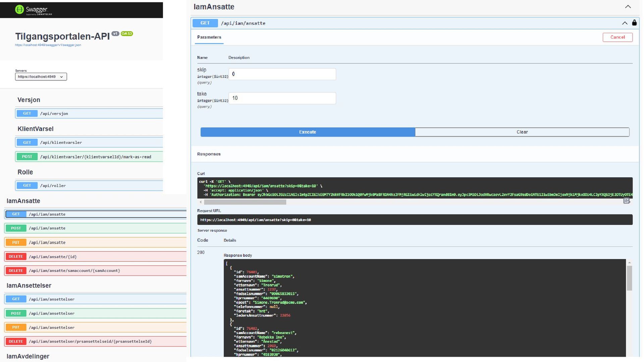Image resolution: width=644 pixels, height=362 pixels.
Task: Open GET /api/iam/ansatte in the left list
Action: (96, 214)
